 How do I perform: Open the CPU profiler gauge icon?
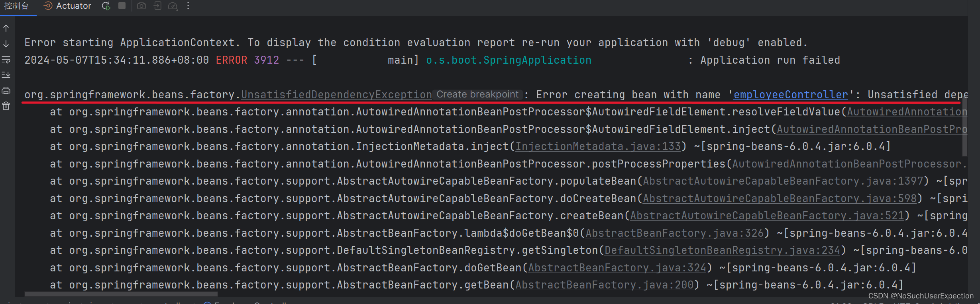pos(173,6)
